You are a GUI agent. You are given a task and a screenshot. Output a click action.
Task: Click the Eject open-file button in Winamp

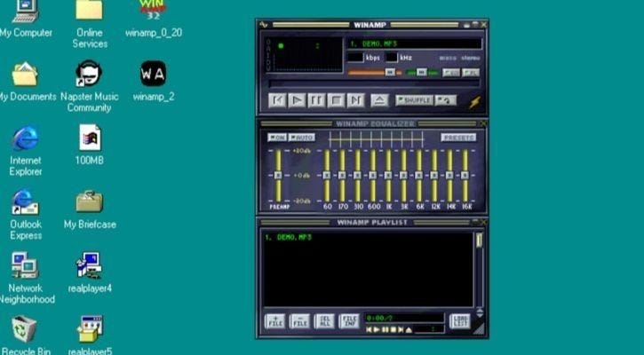[x=379, y=100]
